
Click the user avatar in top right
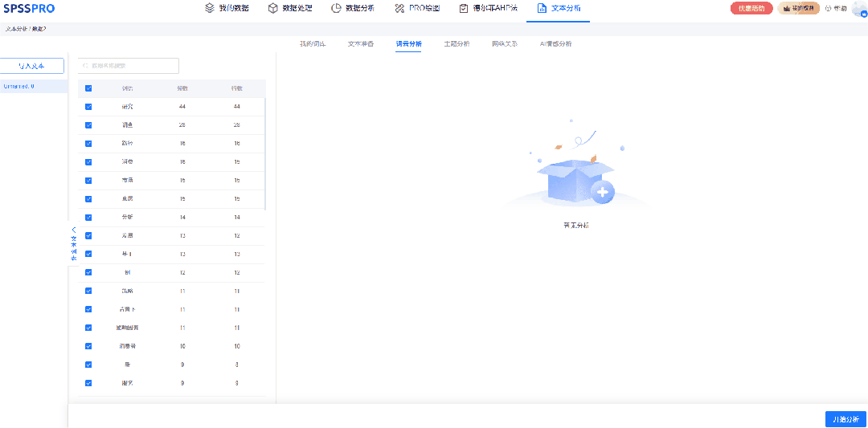(859, 8)
